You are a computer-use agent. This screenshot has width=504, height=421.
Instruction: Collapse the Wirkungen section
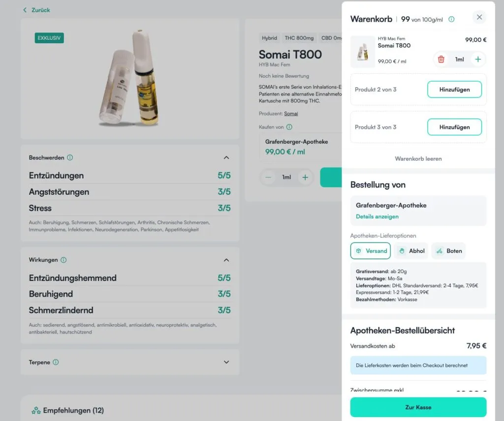coord(226,260)
